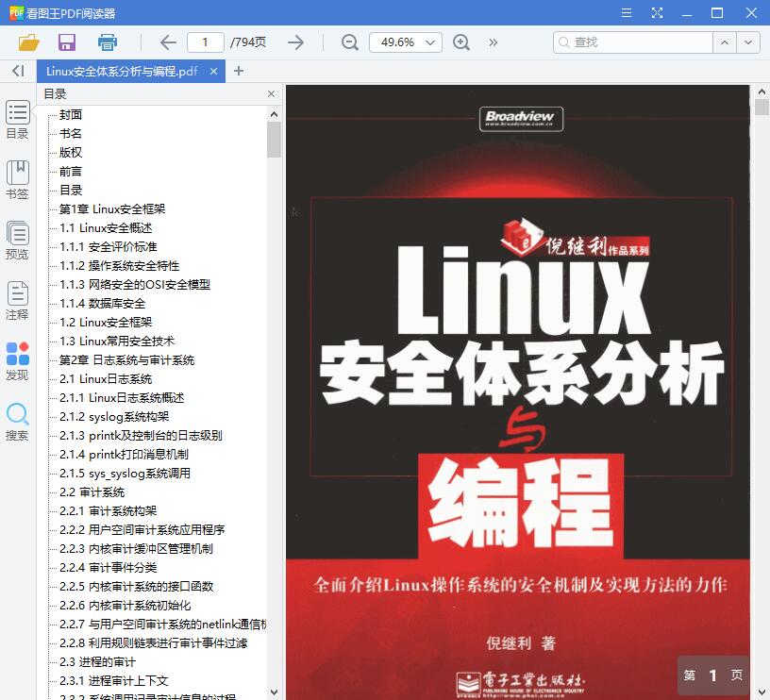Close the Linux安全体系分析与编程.pdf tab

pyautogui.click(x=213, y=71)
